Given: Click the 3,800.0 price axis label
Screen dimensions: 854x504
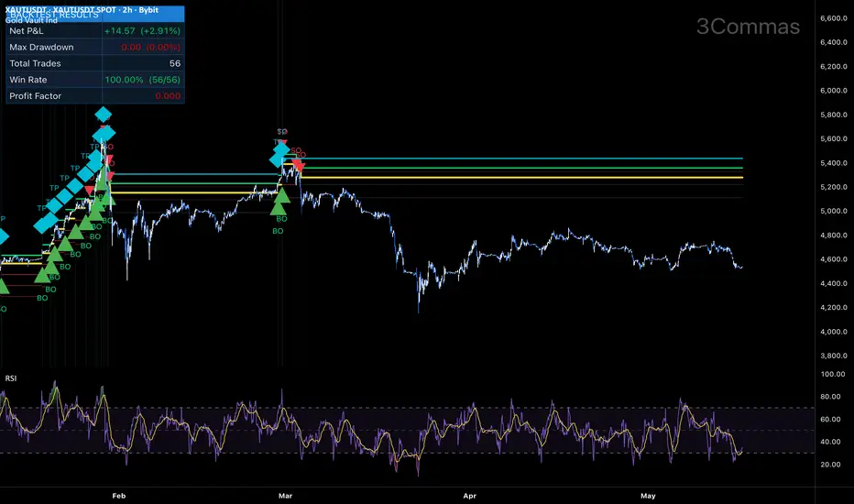Looking at the screenshot, I should [834, 356].
